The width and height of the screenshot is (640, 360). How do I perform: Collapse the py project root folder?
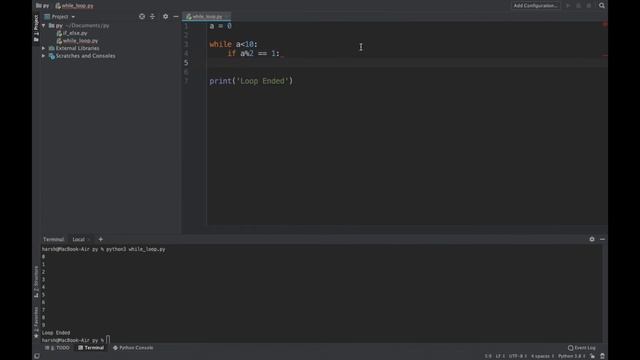point(44,26)
